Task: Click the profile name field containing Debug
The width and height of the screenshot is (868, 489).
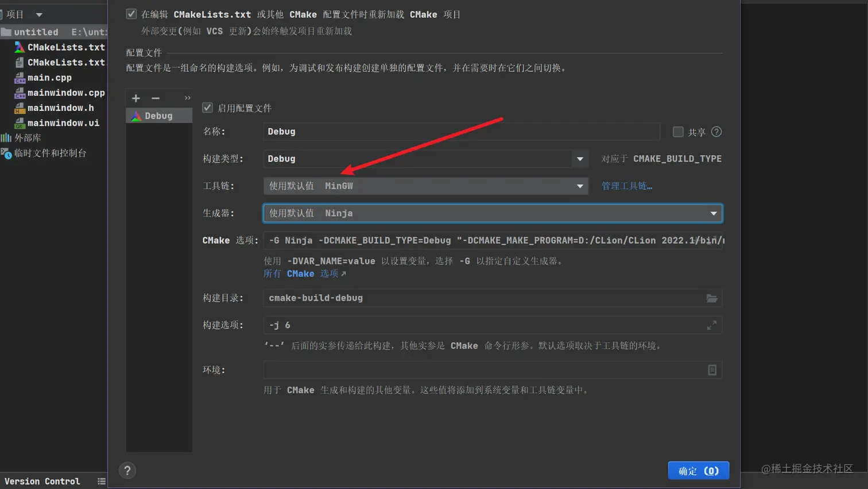Action: [462, 132]
